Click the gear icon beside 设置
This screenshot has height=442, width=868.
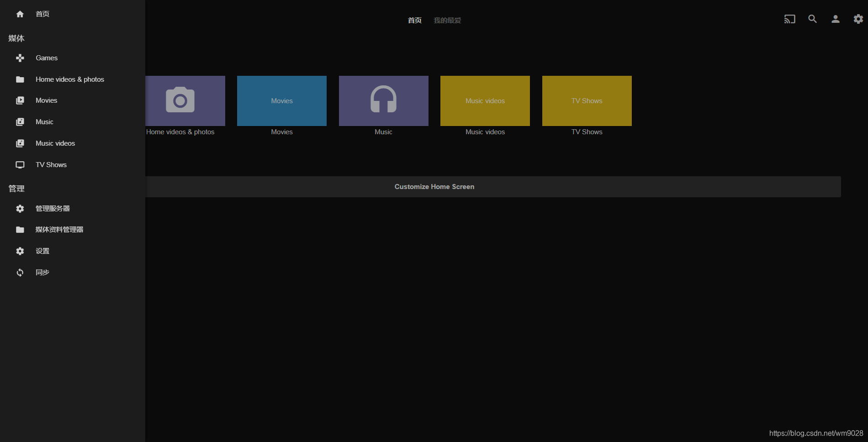click(20, 251)
